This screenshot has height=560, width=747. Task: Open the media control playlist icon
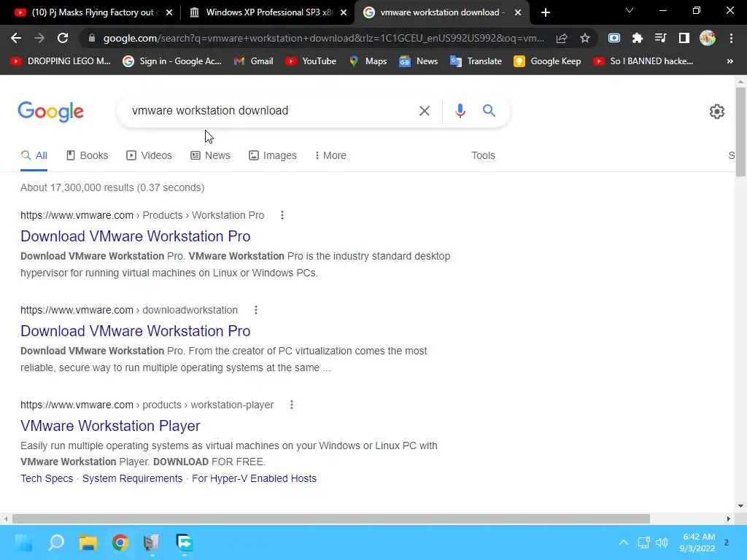point(660,38)
